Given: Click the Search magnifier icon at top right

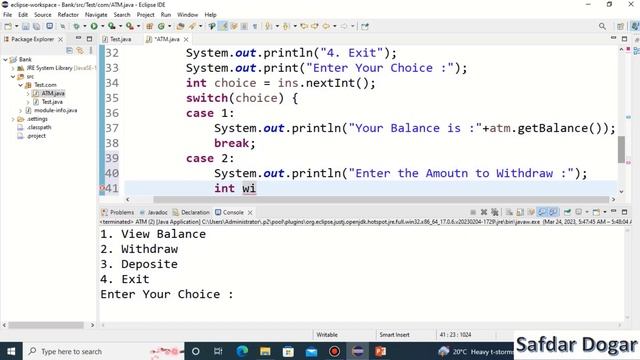Looking at the screenshot, I should coord(602,26).
